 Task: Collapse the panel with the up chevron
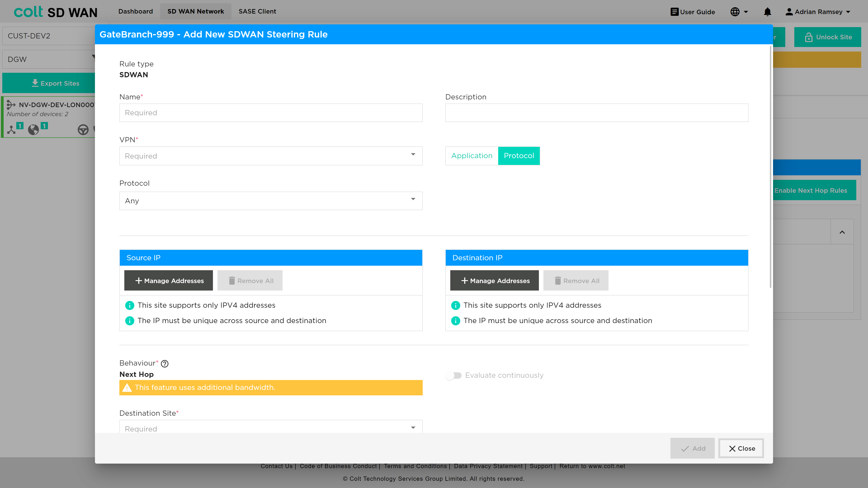coord(842,232)
